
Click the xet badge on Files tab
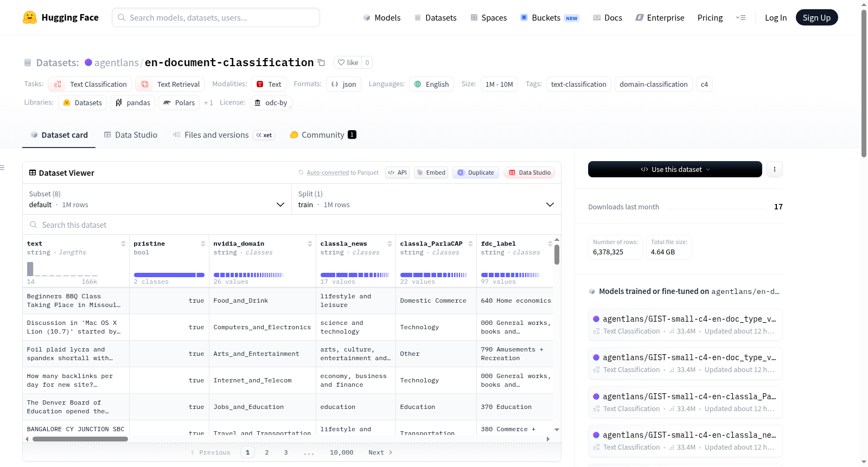point(264,135)
